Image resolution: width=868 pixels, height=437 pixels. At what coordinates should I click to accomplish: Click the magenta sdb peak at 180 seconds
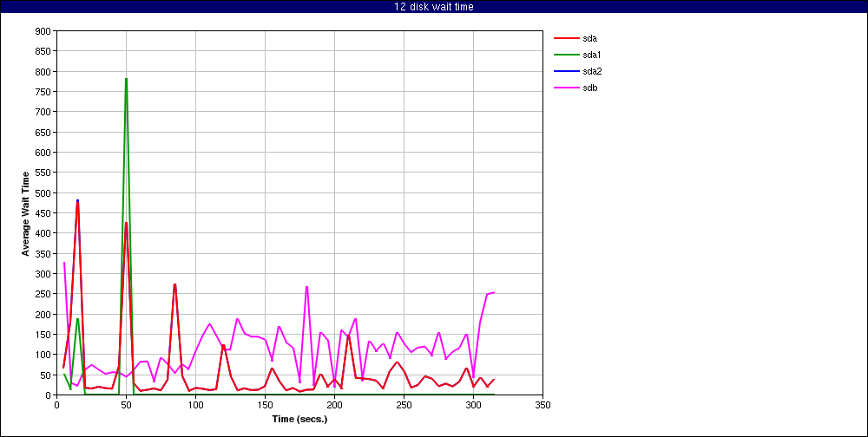click(306, 287)
